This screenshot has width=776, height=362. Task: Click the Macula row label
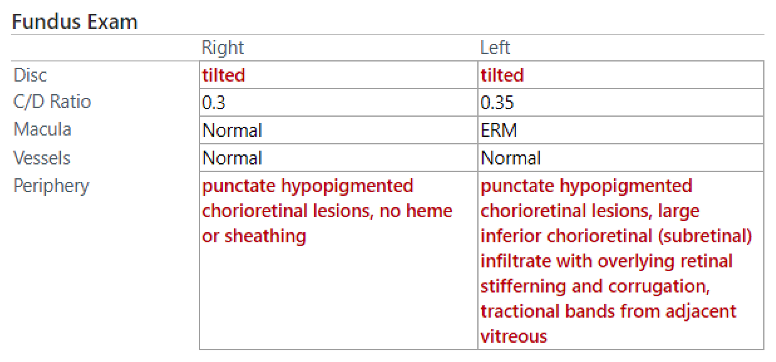click(x=43, y=129)
